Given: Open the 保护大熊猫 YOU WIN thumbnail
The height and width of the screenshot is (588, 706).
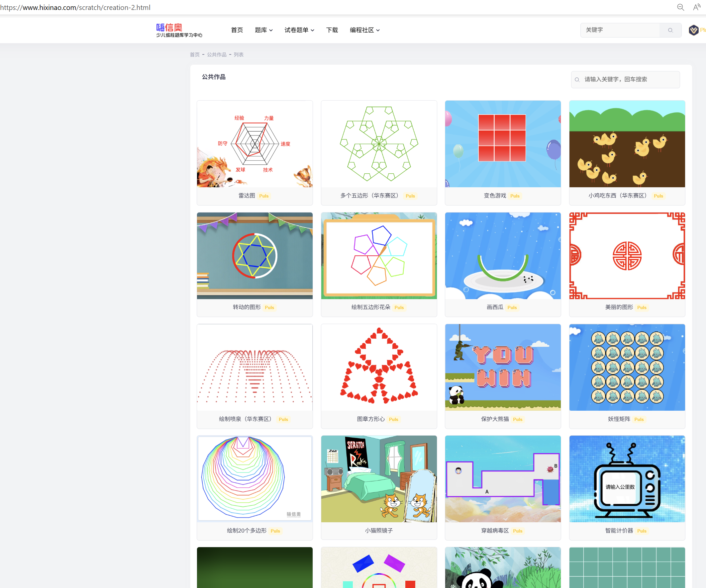Looking at the screenshot, I should tap(503, 367).
